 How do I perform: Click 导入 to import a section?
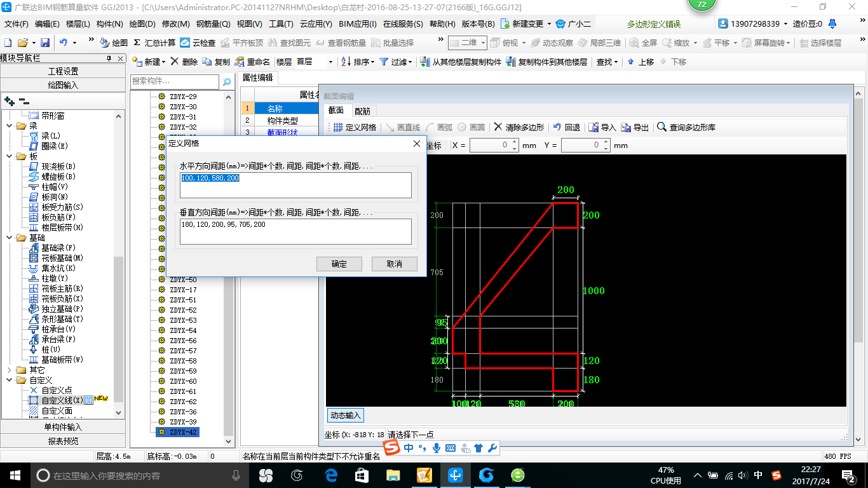[x=602, y=127]
